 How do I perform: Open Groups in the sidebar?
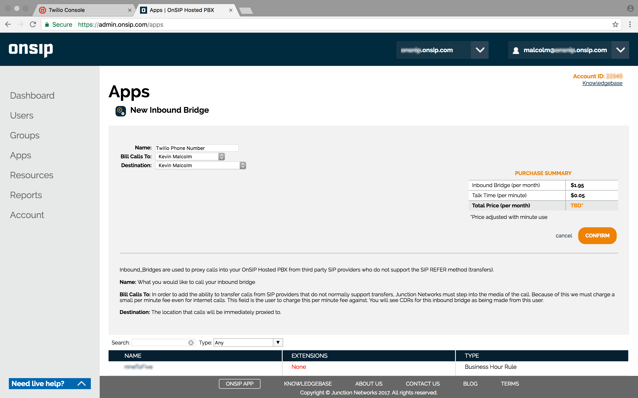click(24, 136)
